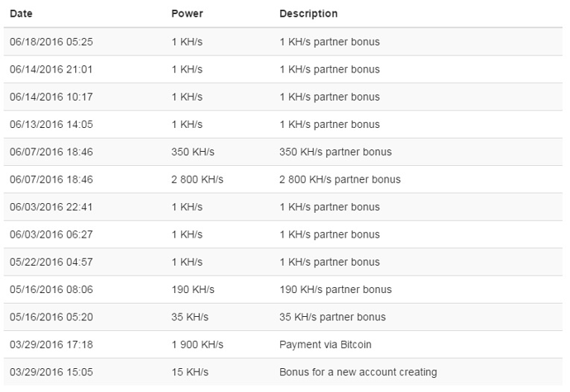Click the 190 KH/s power value
Screen dimensions: 570x392
[x=193, y=290]
